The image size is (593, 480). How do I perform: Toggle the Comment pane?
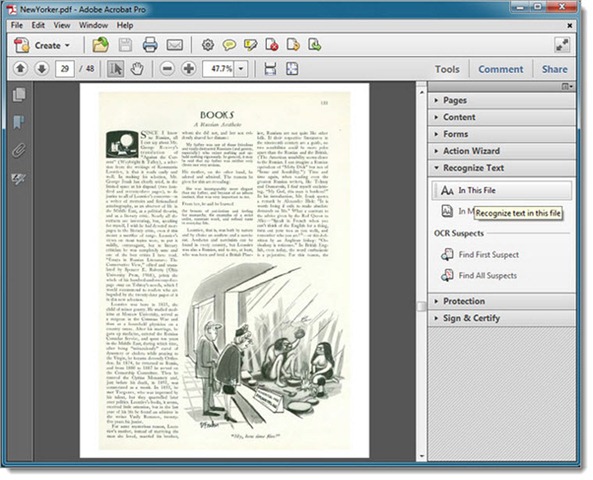(501, 69)
